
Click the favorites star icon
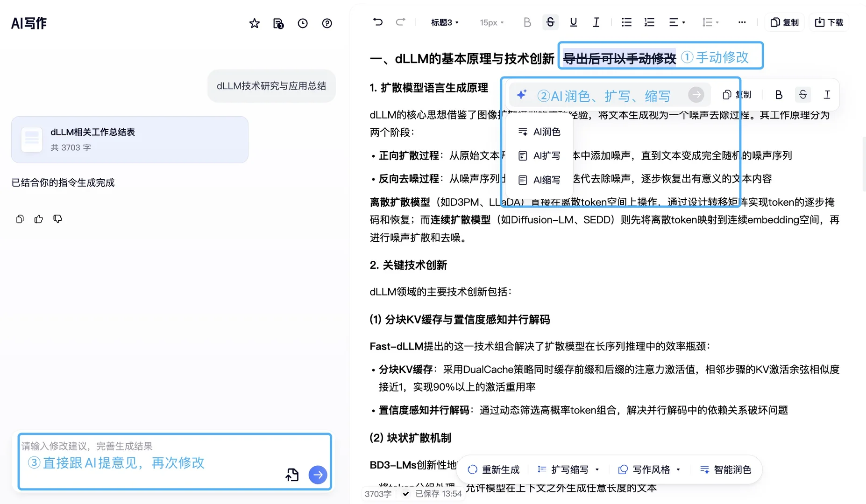(254, 23)
